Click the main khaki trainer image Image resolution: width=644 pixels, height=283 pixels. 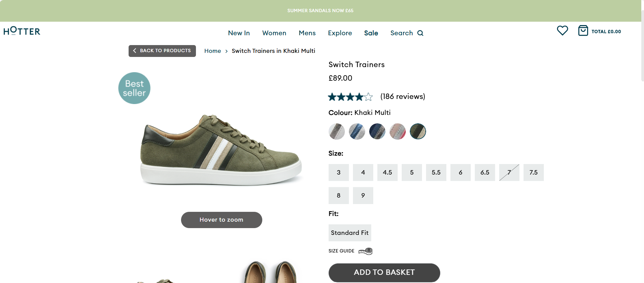coord(221,150)
